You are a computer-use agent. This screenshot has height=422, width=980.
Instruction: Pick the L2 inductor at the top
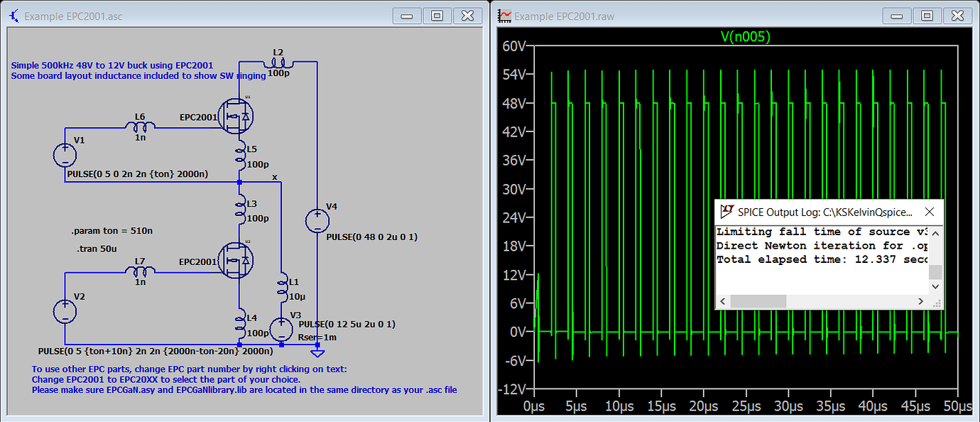click(277, 62)
